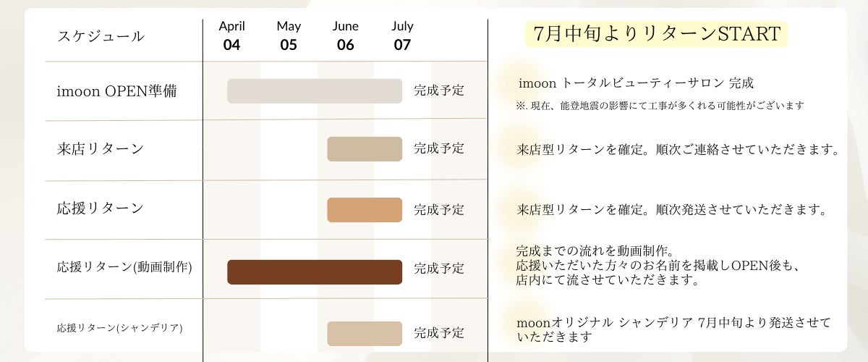Click the スケジュール header label
Image resolution: width=868 pixels, height=362 pixels.
click(x=101, y=36)
